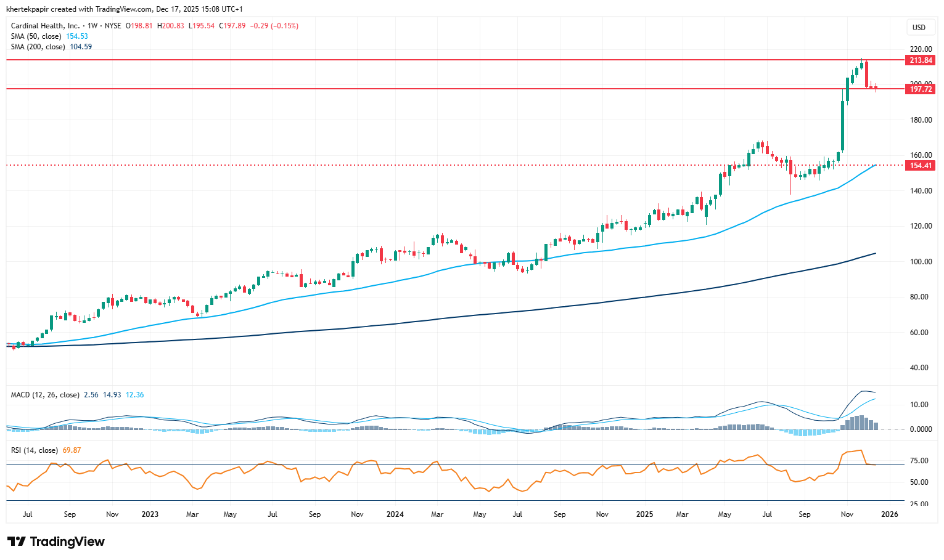Click the SMA 200 value 104.59
944x560 pixels.
(x=81, y=47)
